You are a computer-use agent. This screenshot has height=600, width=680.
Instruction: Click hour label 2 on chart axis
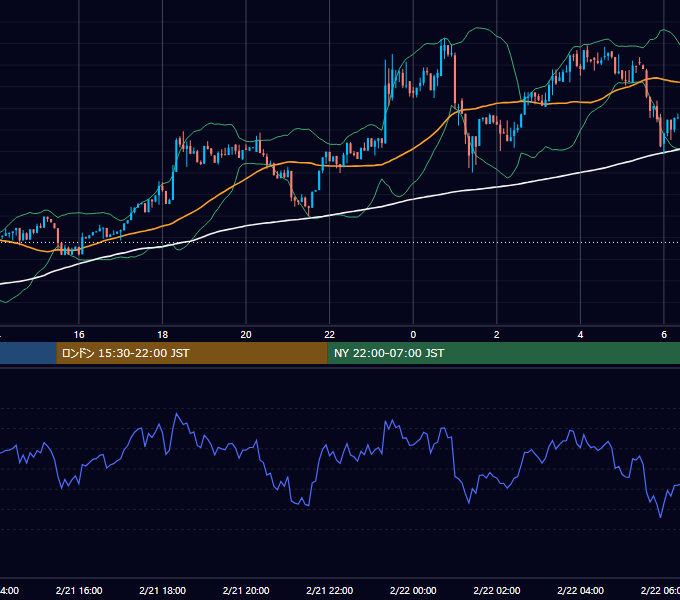click(x=497, y=335)
